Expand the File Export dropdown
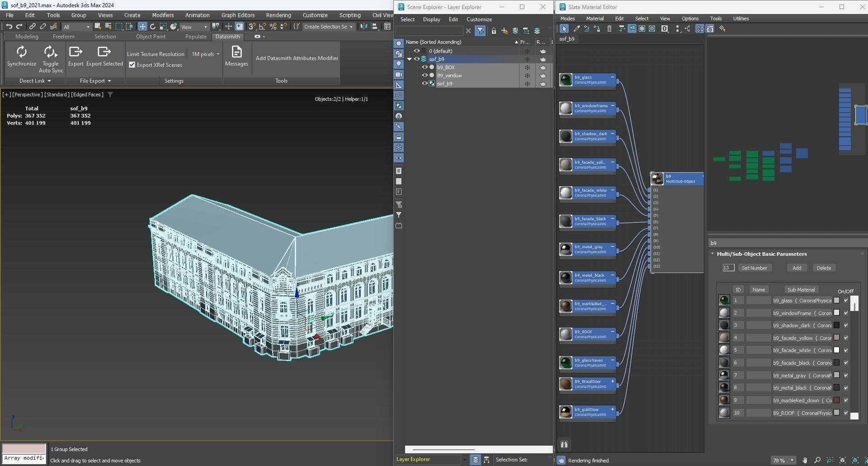The image size is (868, 466). [x=95, y=80]
